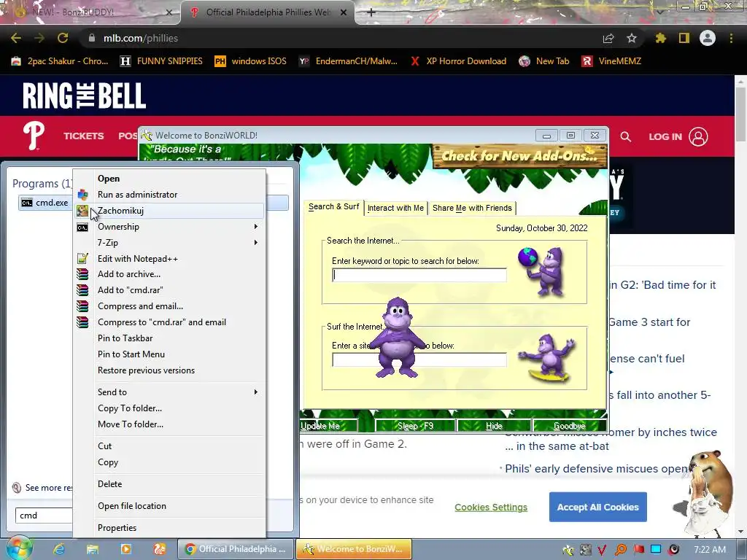Open Chrome profile avatar
The image size is (747, 560).
708,38
